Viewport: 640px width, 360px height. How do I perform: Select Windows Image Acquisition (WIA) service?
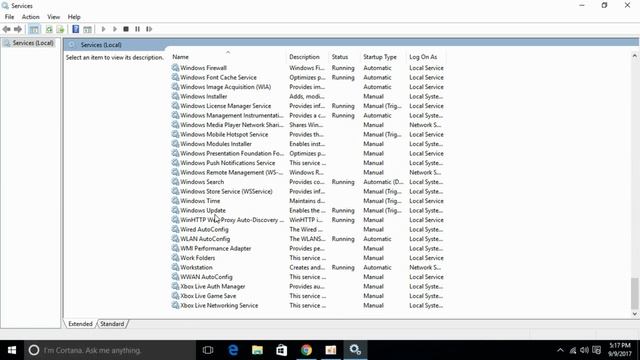tap(225, 87)
